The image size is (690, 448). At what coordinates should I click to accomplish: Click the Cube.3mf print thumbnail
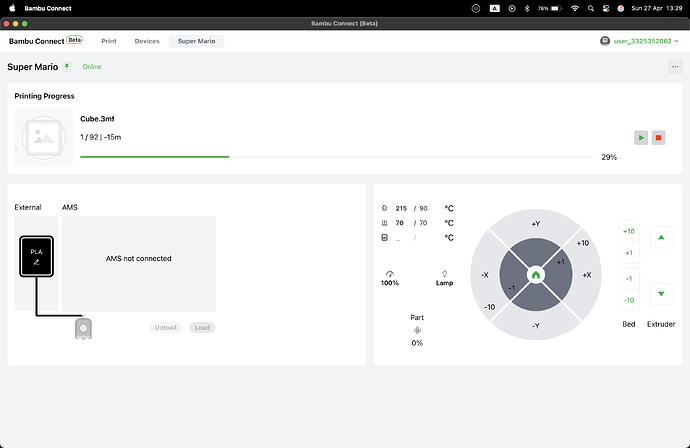point(44,137)
